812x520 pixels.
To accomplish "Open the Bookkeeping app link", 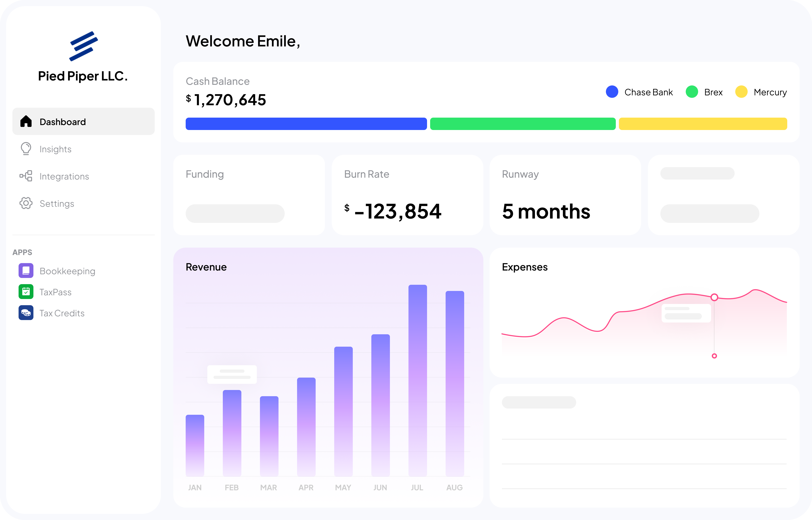I will point(67,271).
